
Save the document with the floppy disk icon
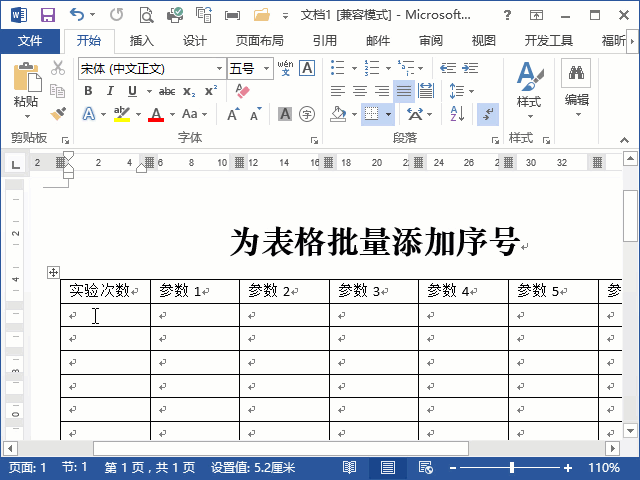[x=48, y=15]
